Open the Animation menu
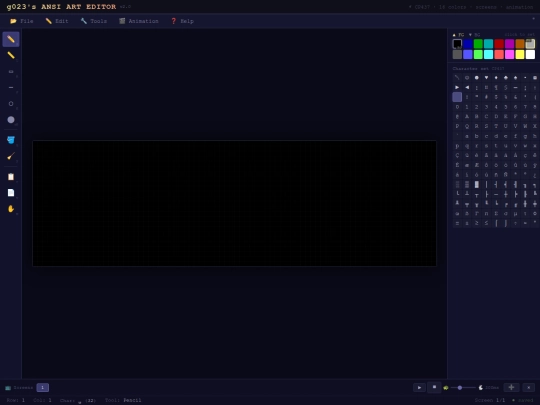The height and width of the screenshot is (405, 540). (x=139, y=21)
